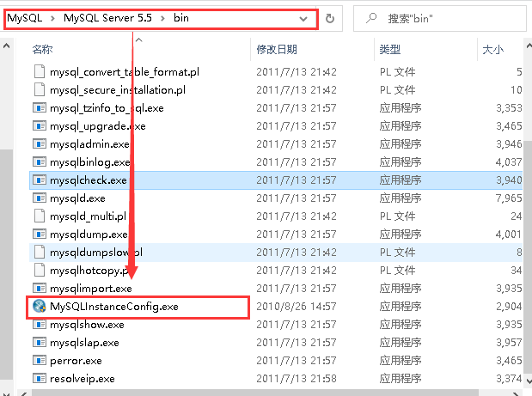
Task: Select file mysqladmin.exe
Action: click(89, 144)
